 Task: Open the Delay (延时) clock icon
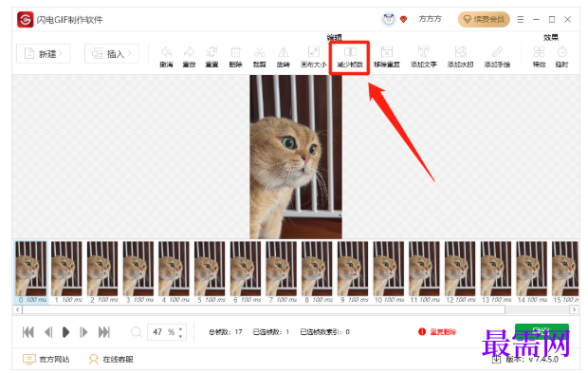(561, 52)
